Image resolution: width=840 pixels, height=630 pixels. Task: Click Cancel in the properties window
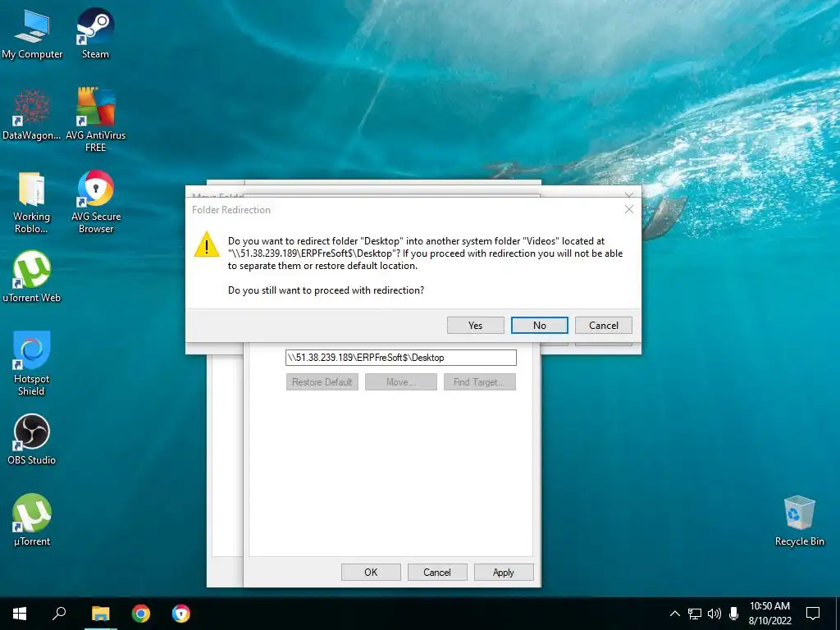tap(437, 572)
